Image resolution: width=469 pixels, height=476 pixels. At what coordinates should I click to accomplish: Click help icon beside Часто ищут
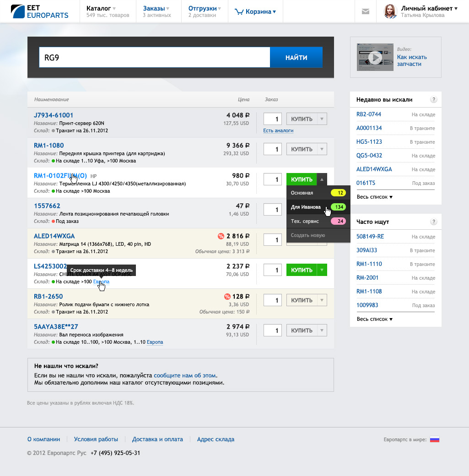(x=433, y=222)
